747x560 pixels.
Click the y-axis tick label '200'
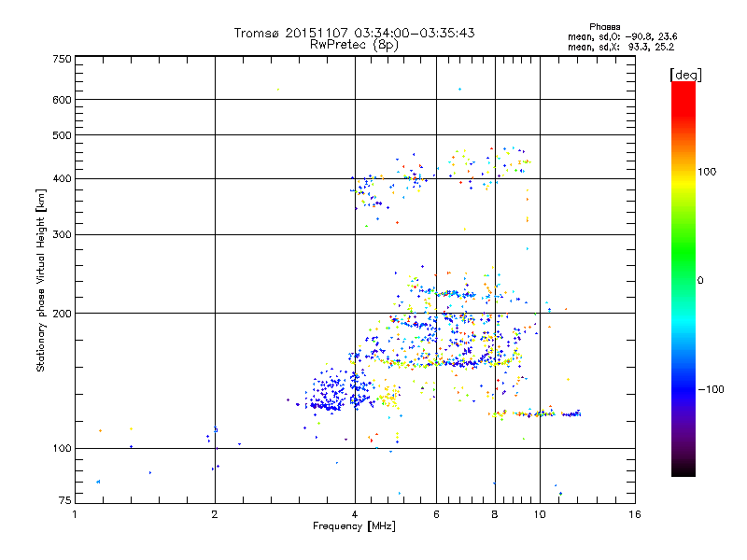coord(63,314)
